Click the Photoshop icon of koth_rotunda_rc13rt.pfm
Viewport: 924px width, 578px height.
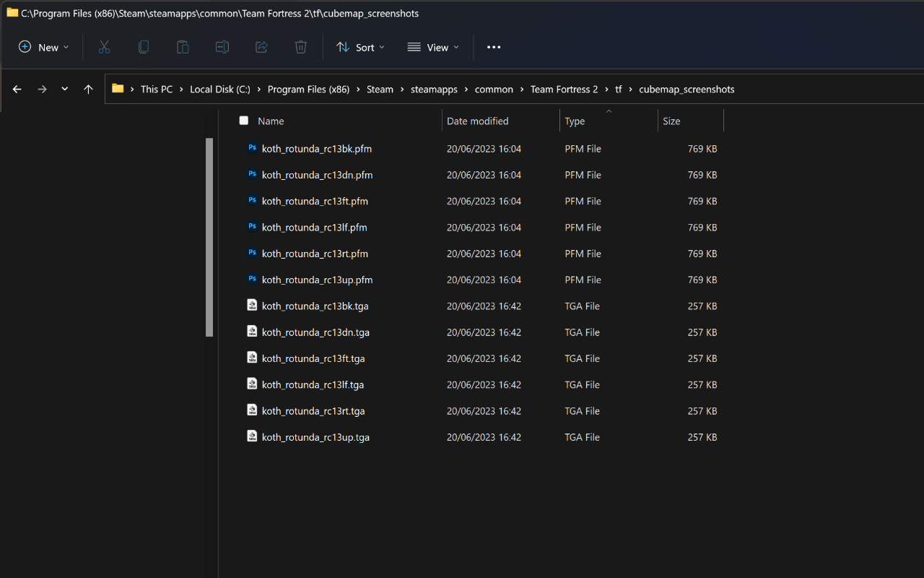[x=252, y=253]
